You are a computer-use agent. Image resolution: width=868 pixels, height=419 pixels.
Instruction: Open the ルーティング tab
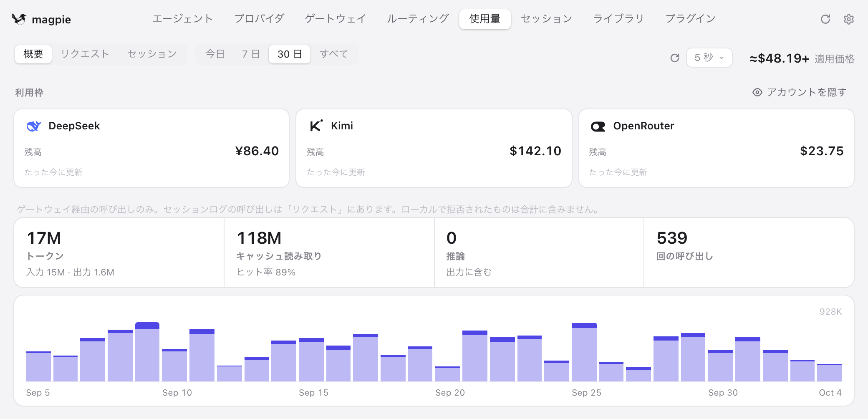418,19
